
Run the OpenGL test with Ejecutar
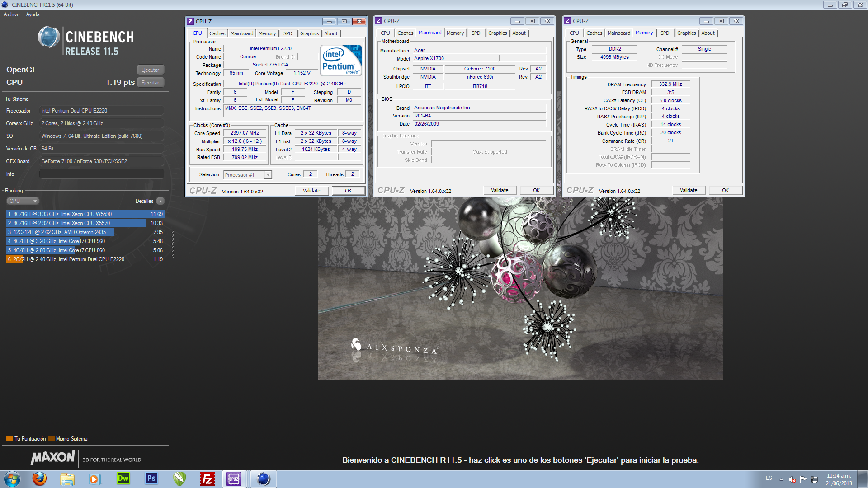pos(150,70)
